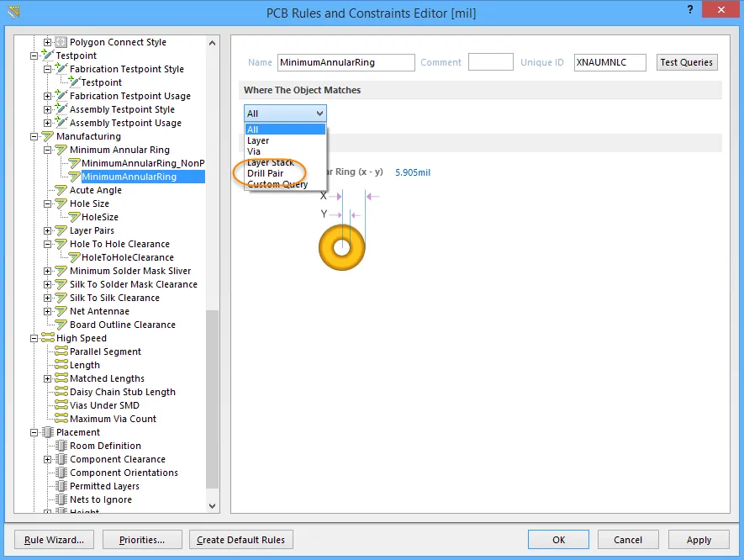Click the Fabrication Testpoint Style icon
The image size is (744, 560).
point(61,69)
